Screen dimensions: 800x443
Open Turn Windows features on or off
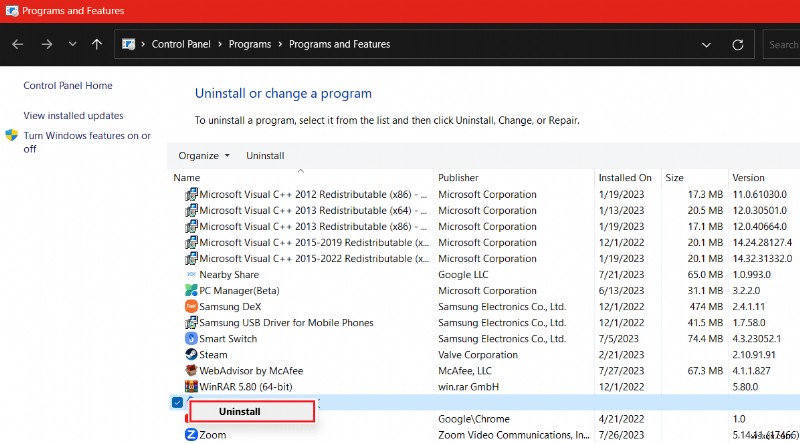tap(87, 142)
